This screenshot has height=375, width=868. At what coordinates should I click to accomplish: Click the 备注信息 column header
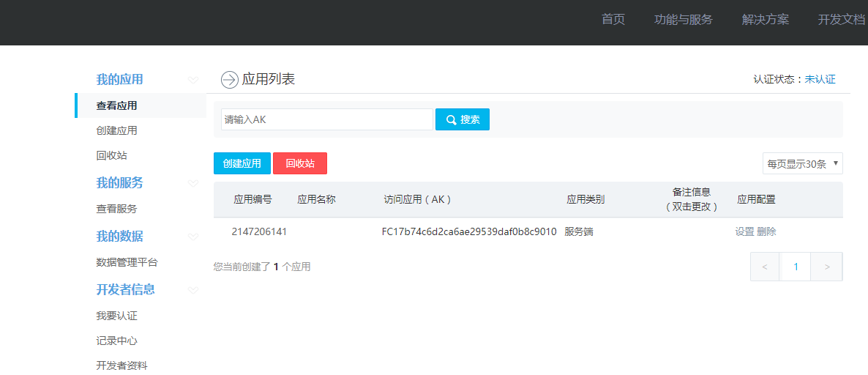[692, 199]
